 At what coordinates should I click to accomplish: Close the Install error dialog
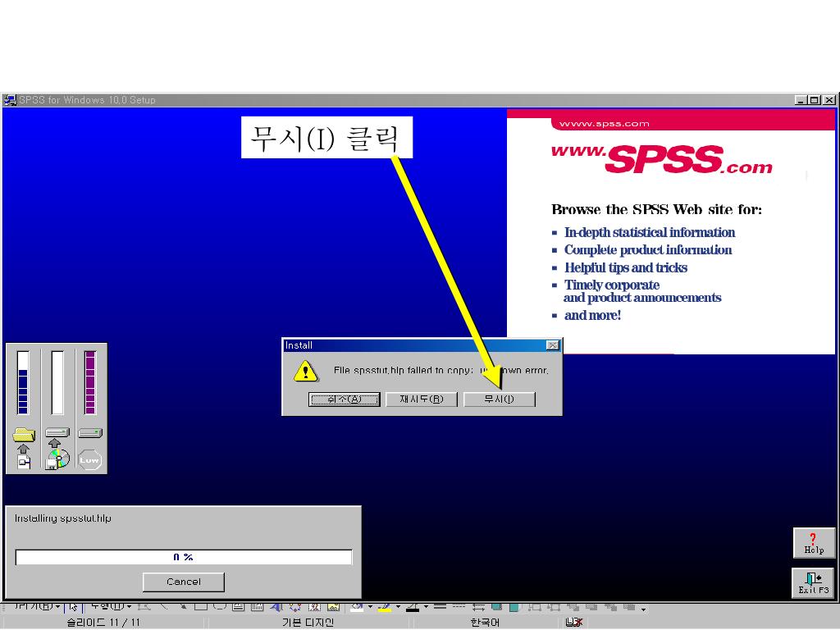click(x=552, y=345)
